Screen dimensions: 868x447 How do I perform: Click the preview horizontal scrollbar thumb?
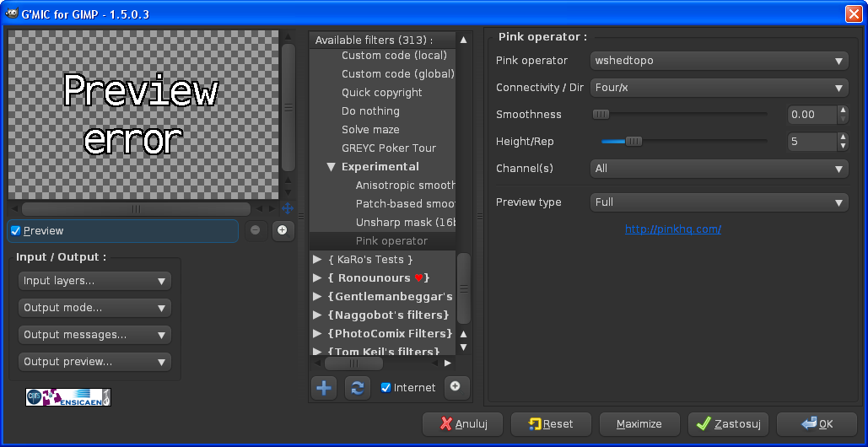tap(136, 209)
